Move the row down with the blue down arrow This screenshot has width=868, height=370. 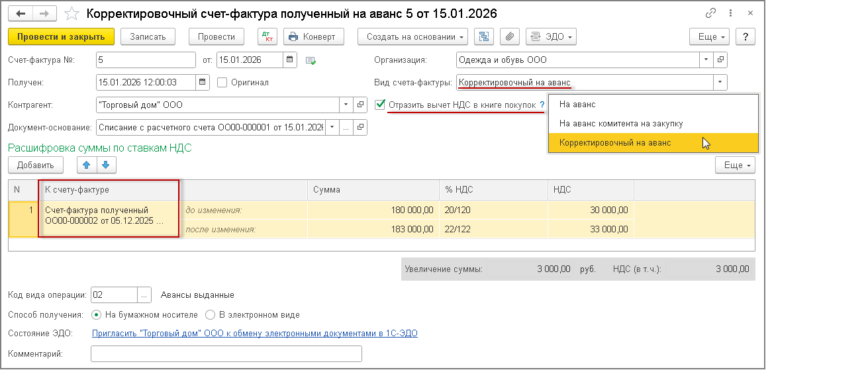click(105, 165)
